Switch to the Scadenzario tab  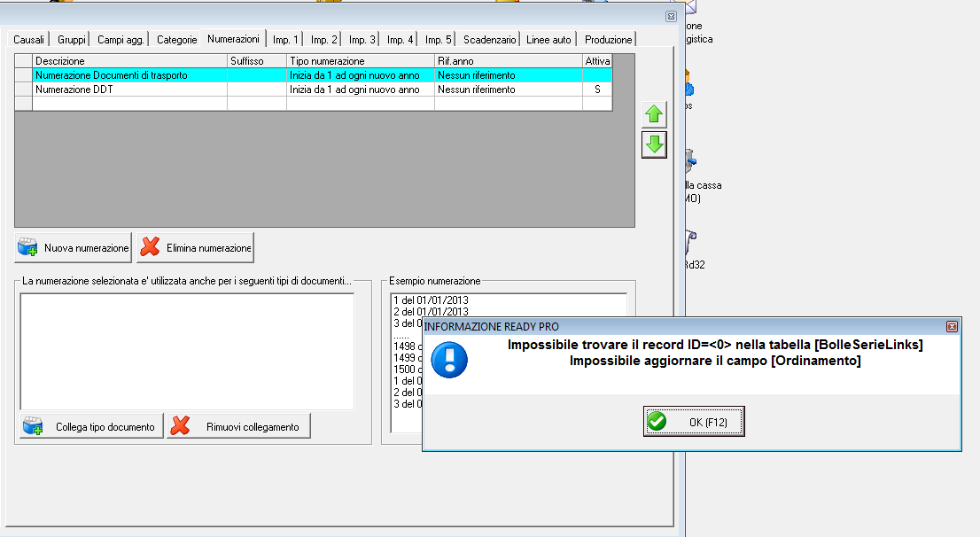(x=489, y=39)
